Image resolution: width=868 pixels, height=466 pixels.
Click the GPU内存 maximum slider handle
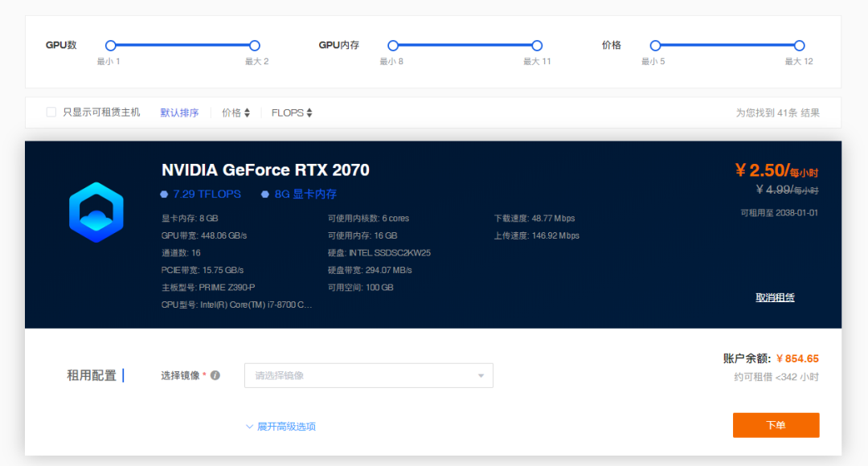pos(537,45)
